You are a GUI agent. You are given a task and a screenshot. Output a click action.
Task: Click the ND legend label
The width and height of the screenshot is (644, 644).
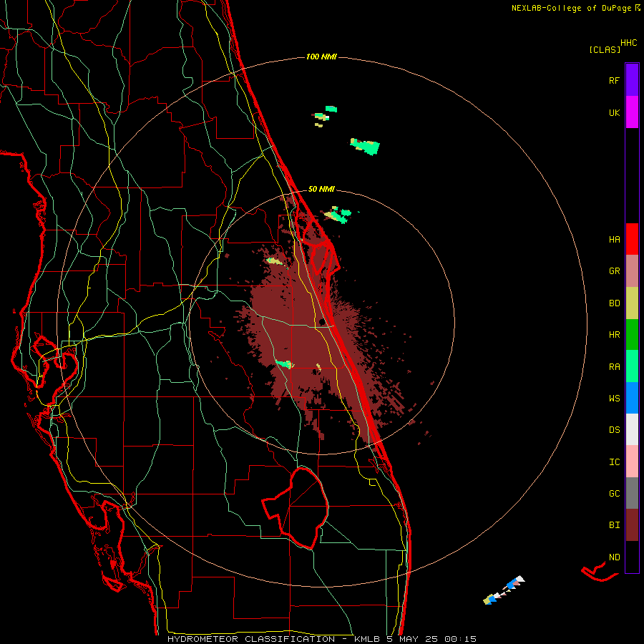[x=614, y=557]
